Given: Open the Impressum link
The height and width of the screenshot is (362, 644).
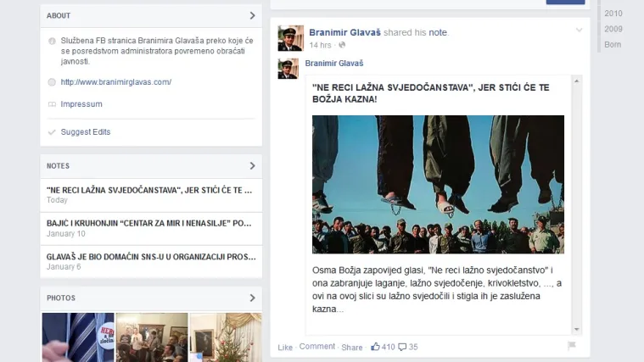Looking at the screenshot, I should pos(81,104).
